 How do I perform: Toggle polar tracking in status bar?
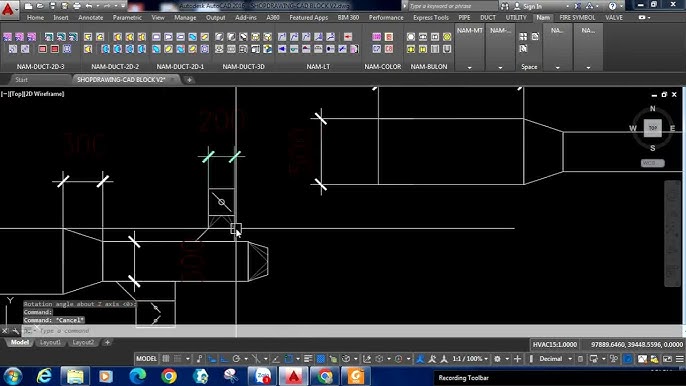tap(236, 359)
